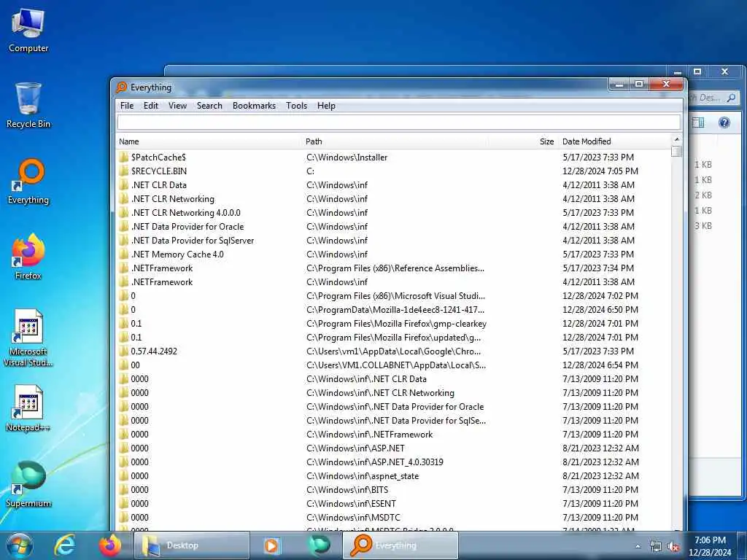Click Explorer window's preview pane icon
Viewport: 747px width, 560px height.
tap(698, 122)
